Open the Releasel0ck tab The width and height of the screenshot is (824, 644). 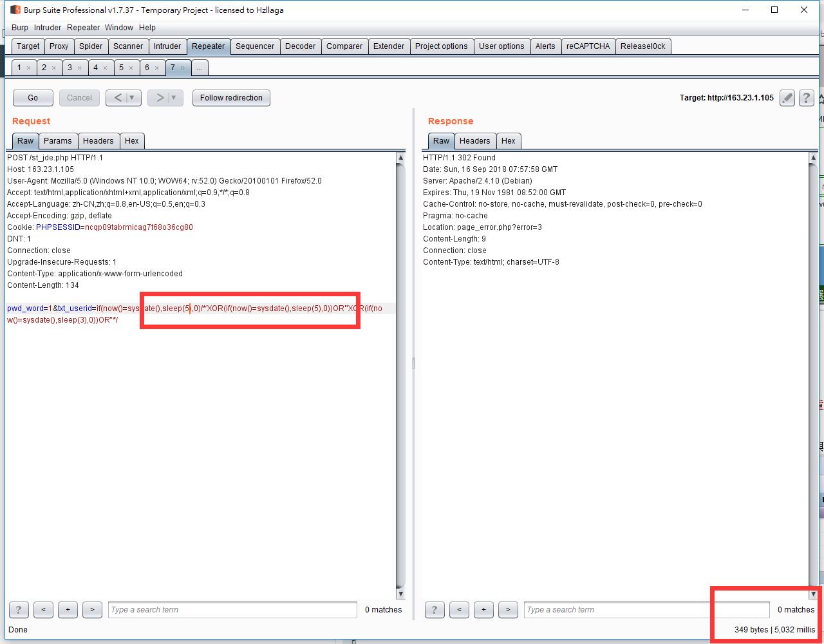(x=643, y=46)
